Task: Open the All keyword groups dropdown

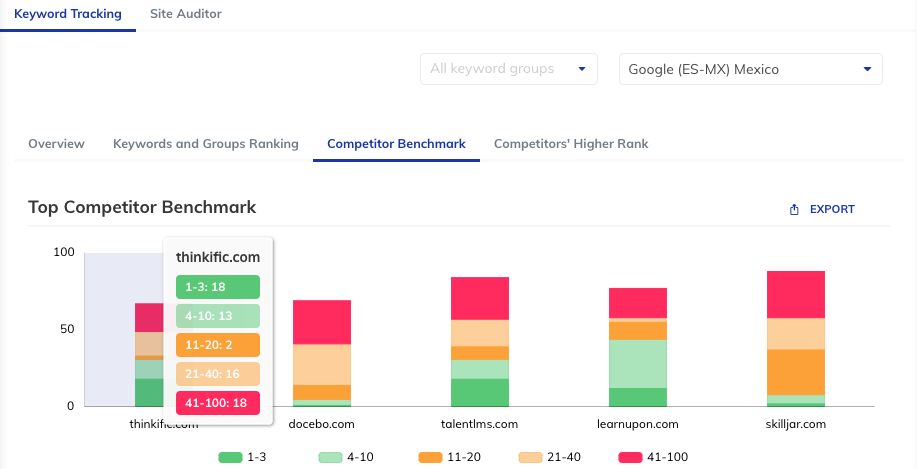Action: 509,69
